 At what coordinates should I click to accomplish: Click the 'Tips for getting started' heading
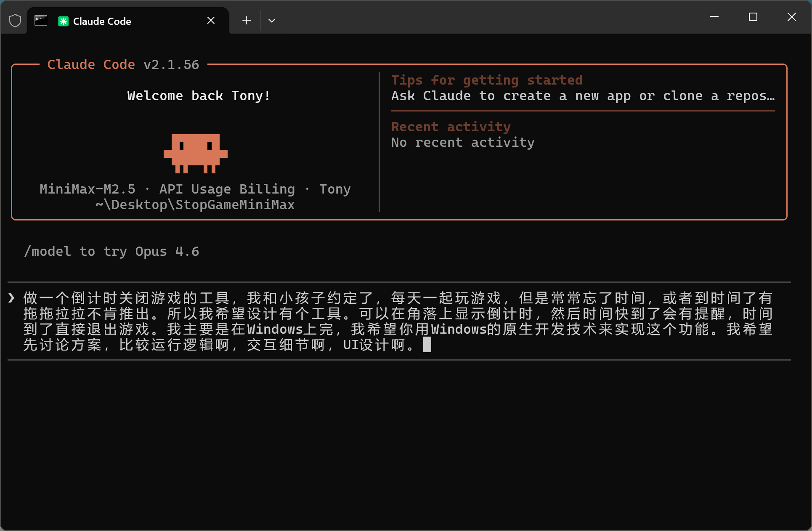[487, 80]
